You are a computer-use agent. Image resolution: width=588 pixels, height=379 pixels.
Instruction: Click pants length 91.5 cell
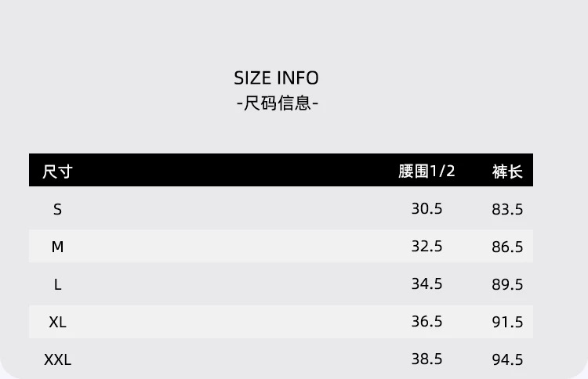[x=507, y=323]
